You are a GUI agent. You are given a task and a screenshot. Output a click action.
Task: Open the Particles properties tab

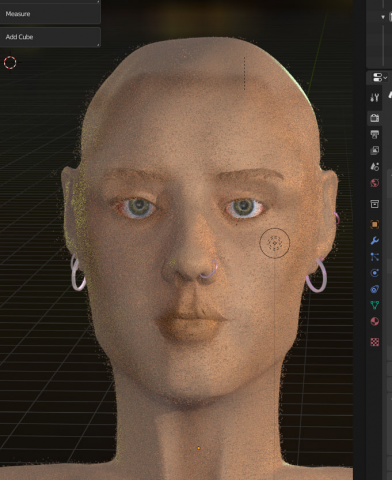pos(375,257)
